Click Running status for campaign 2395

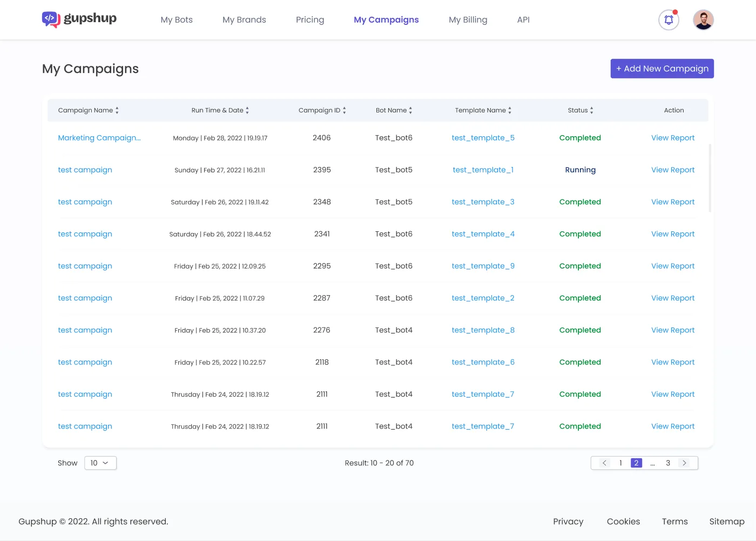coord(580,170)
